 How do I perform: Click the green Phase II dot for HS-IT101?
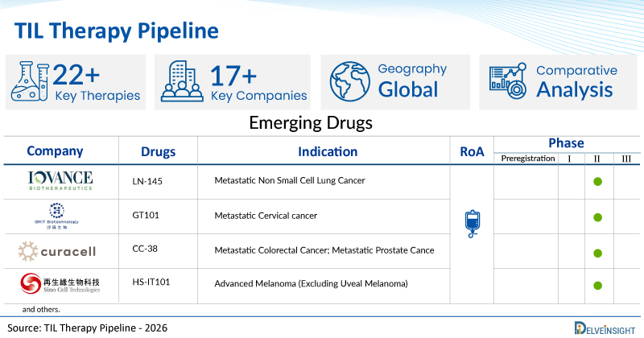[597, 286]
